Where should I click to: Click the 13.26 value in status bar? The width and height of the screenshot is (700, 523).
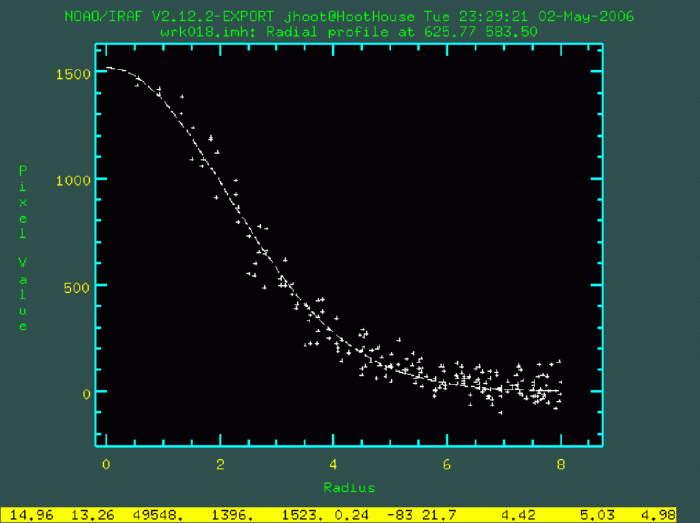point(93,515)
